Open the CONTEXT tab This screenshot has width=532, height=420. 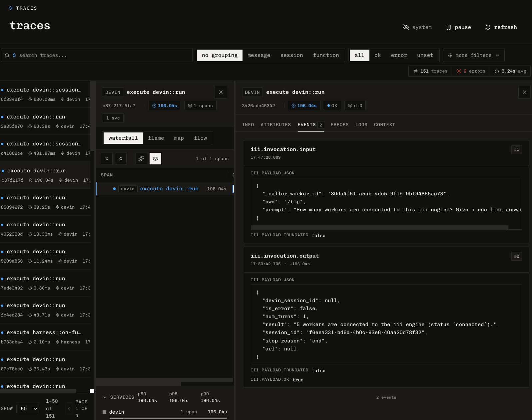pos(384,125)
